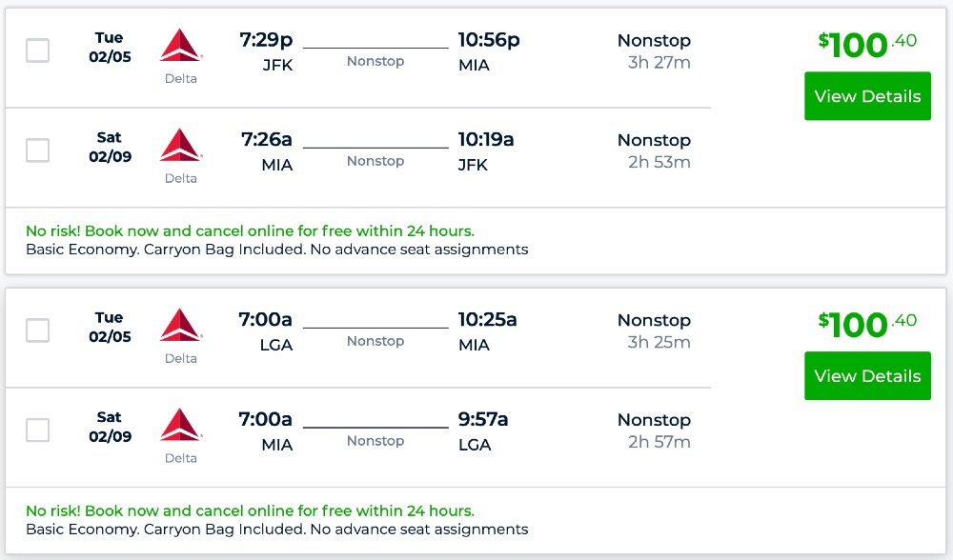Select the 7:29p JFK departure time
This screenshot has height=560, width=953.
pyautogui.click(x=266, y=40)
